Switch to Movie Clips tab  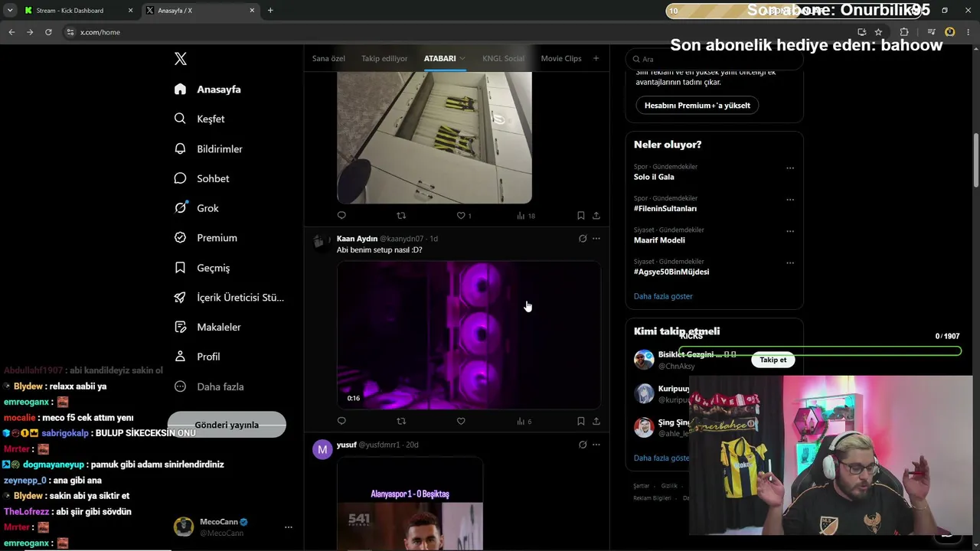click(x=561, y=58)
